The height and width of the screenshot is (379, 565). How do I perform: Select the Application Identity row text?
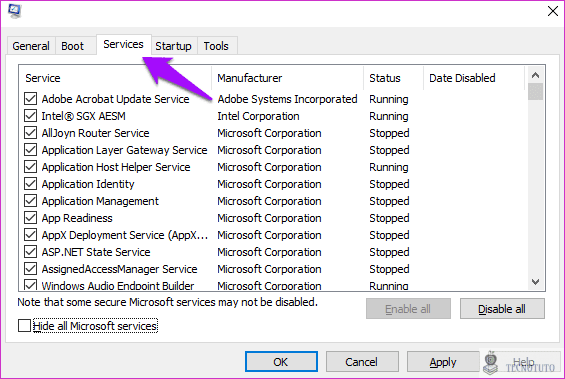click(x=88, y=184)
